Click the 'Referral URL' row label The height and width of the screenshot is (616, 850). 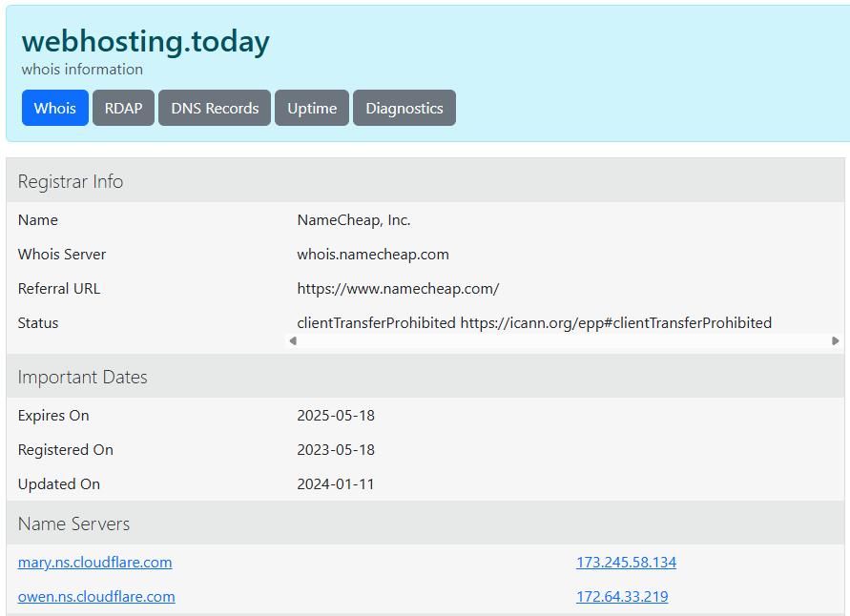[x=59, y=289]
